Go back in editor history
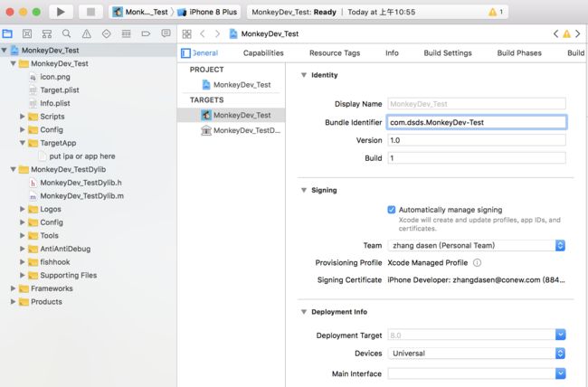Viewport: 588px width, 387px height. pos(203,33)
